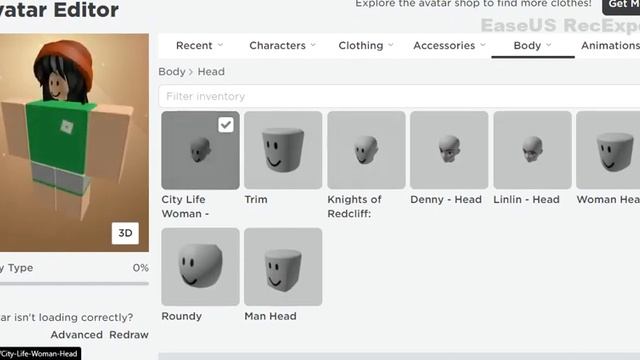Open the Body dropdown tab

[x=533, y=45]
